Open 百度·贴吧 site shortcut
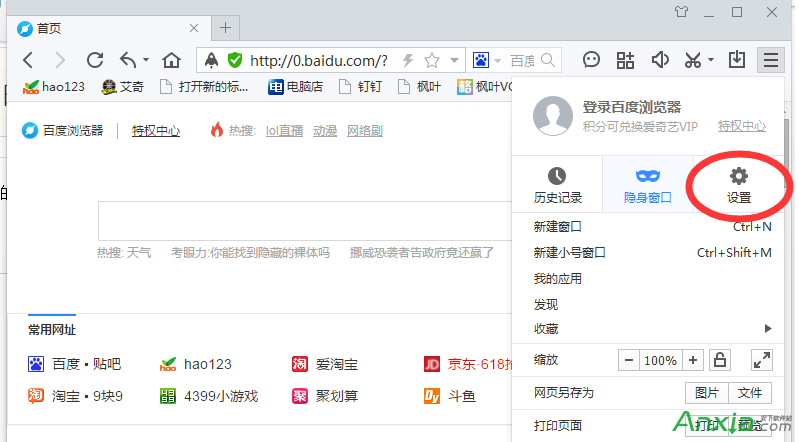Viewport: 799px width, 442px height. [x=74, y=364]
